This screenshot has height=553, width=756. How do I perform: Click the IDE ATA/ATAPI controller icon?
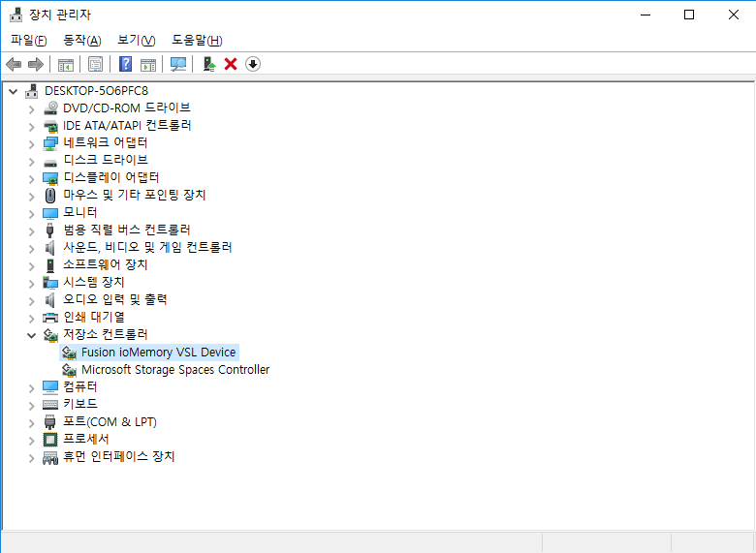[x=50, y=126]
